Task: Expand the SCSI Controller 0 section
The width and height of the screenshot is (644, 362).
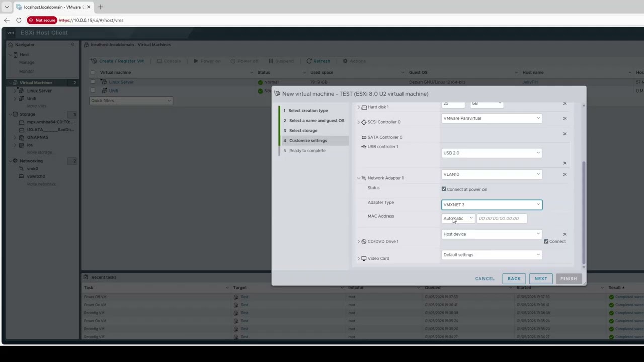Action: pyautogui.click(x=359, y=122)
